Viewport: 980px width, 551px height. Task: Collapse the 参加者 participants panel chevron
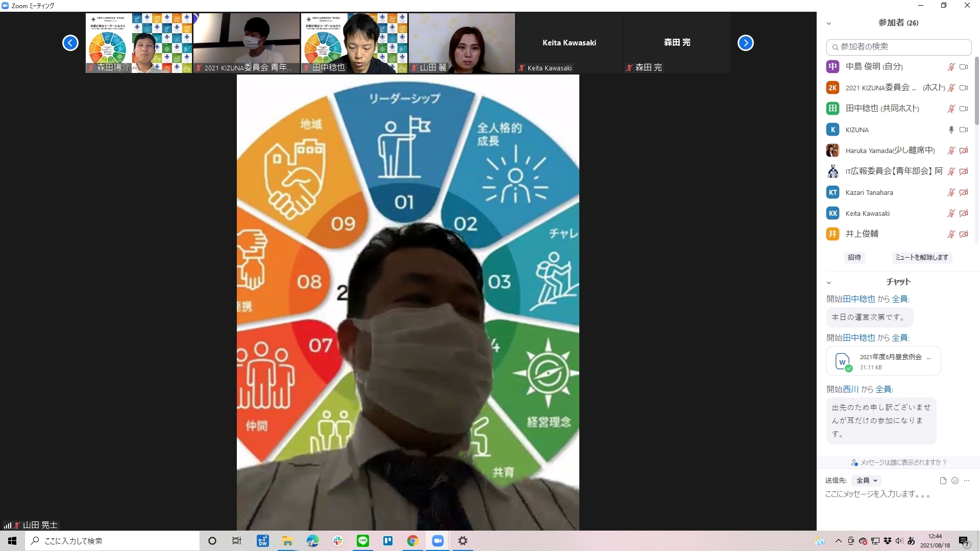[x=829, y=23]
